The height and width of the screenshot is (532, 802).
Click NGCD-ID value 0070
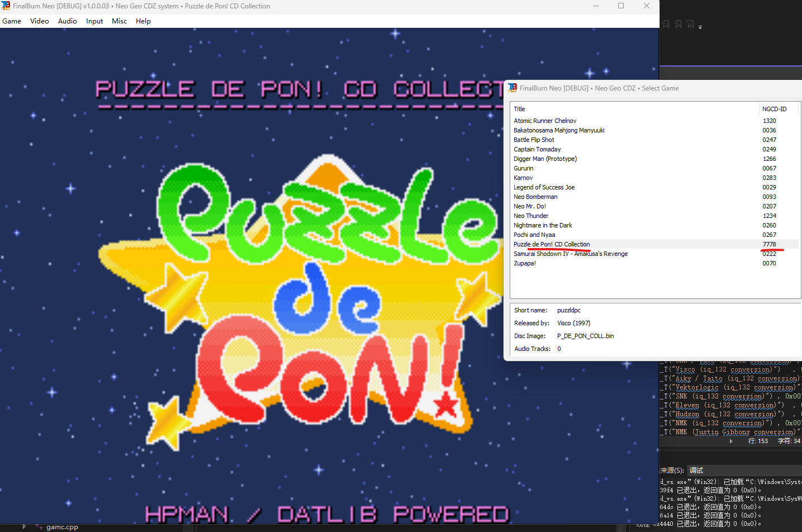[769, 263]
